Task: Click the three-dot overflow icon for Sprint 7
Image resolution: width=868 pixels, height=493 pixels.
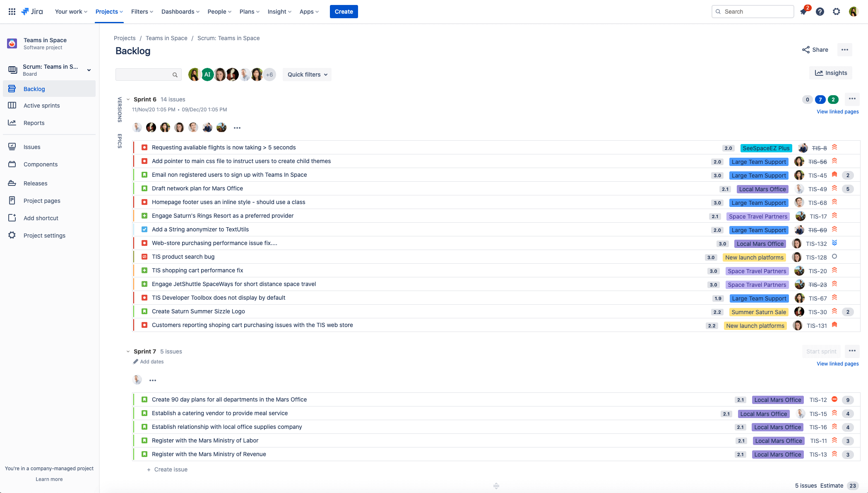Action: (x=853, y=351)
